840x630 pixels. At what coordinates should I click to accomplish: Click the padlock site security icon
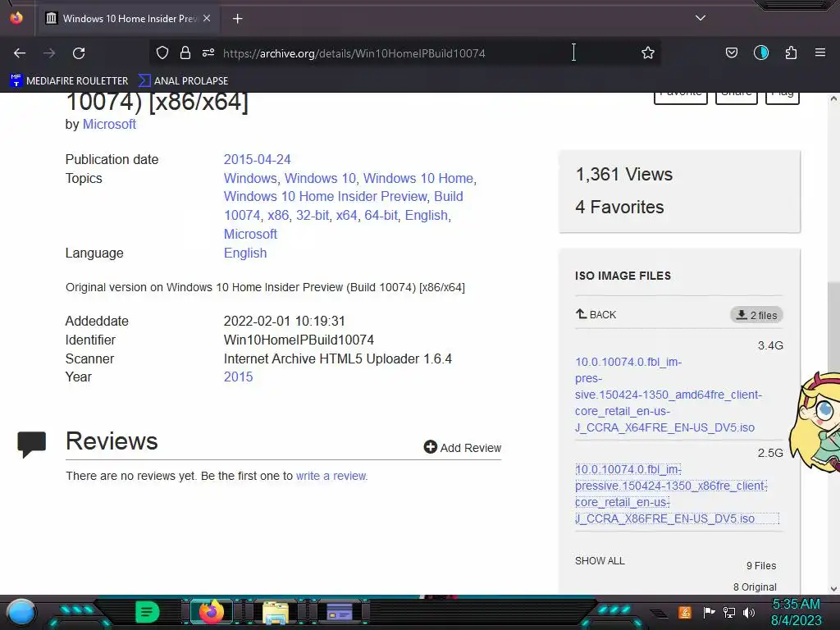point(185,52)
